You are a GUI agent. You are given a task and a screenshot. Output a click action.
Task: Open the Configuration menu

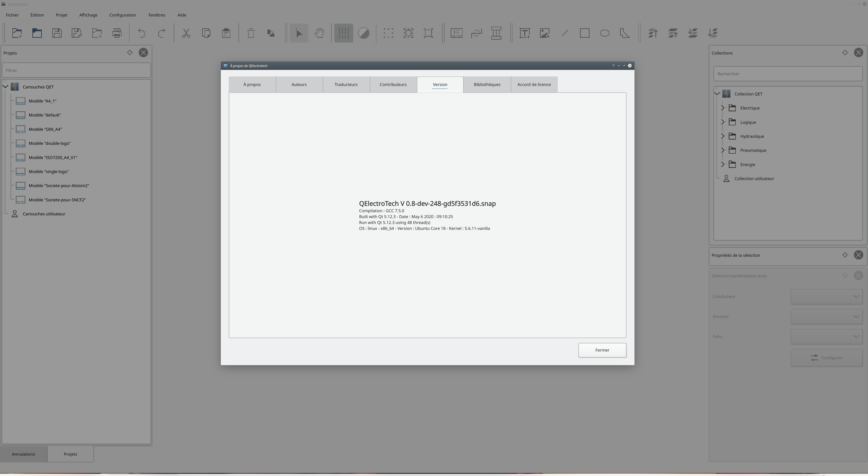123,15
